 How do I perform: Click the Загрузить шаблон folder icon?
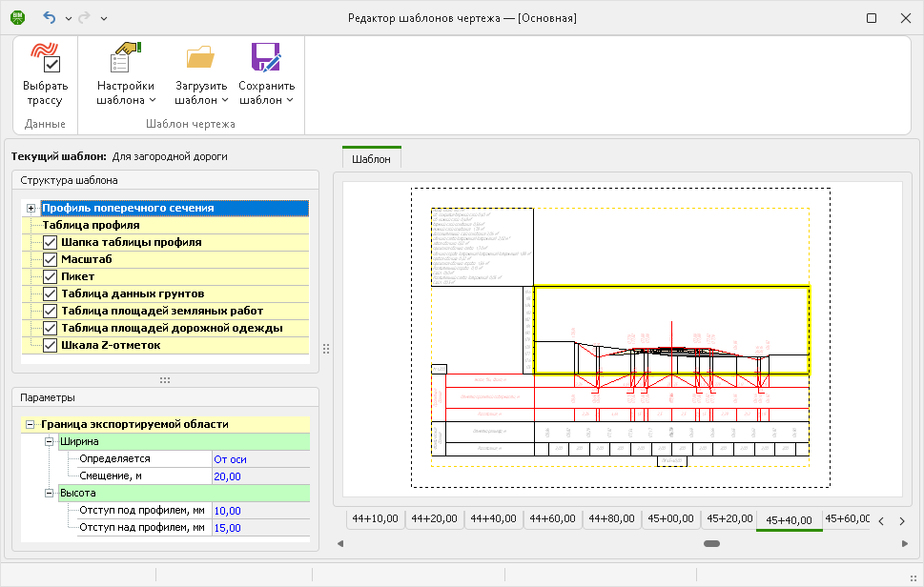pos(201,57)
